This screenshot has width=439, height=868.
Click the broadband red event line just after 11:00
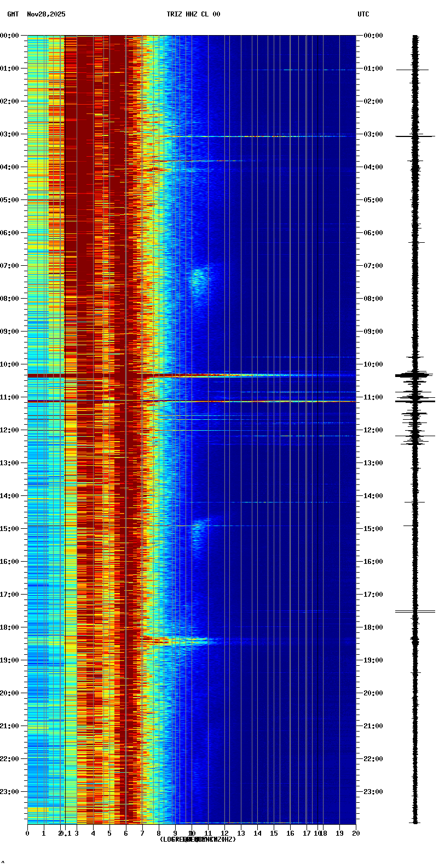click(x=219, y=401)
